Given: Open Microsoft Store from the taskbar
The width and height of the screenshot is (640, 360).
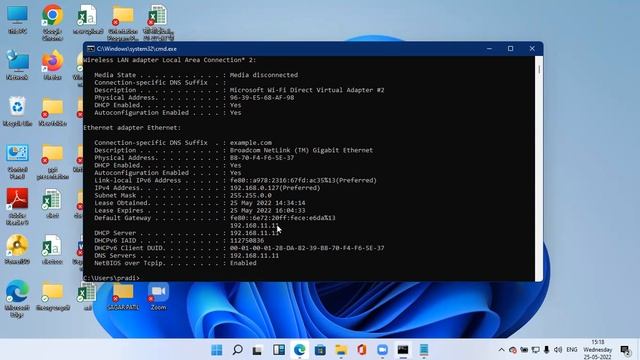Looking at the screenshot, I should [x=320, y=350].
